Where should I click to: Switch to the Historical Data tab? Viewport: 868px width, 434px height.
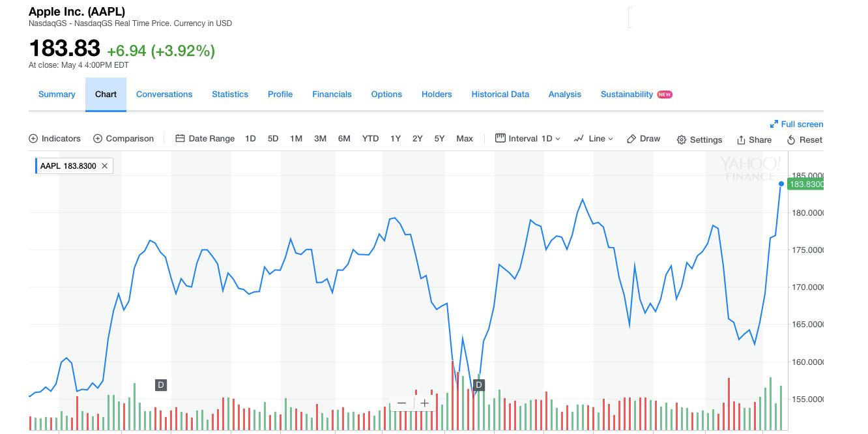pyautogui.click(x=500, y=94)
